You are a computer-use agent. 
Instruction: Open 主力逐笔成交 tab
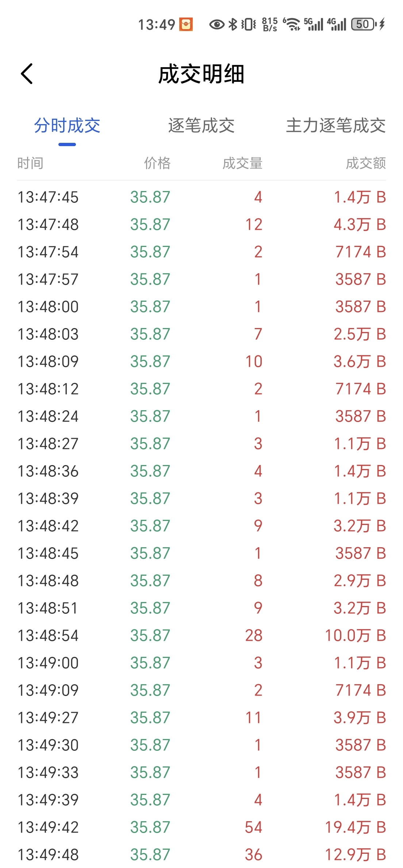336,126
